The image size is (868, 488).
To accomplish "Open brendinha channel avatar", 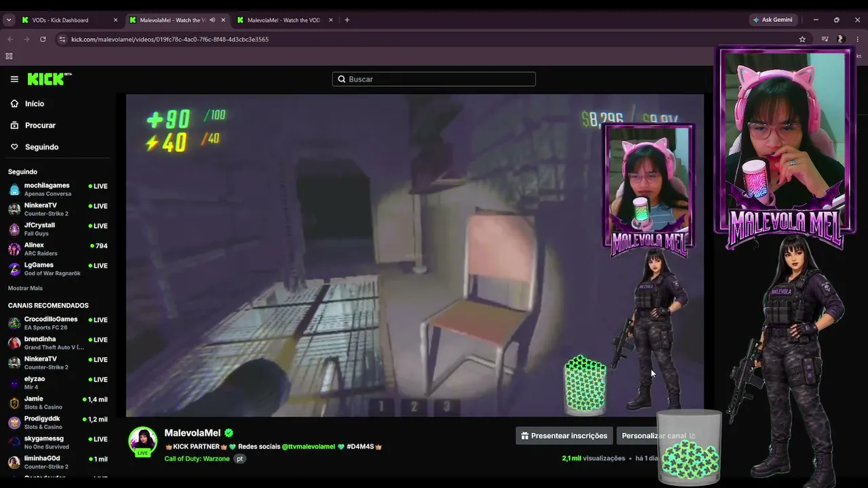I will pyautogui.click(x=14, y=343).
